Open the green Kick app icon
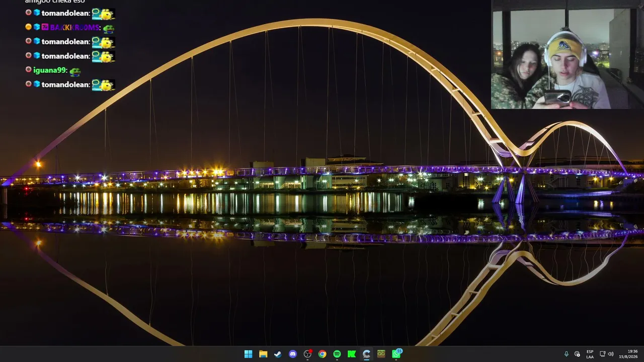 tap(352, 354)
